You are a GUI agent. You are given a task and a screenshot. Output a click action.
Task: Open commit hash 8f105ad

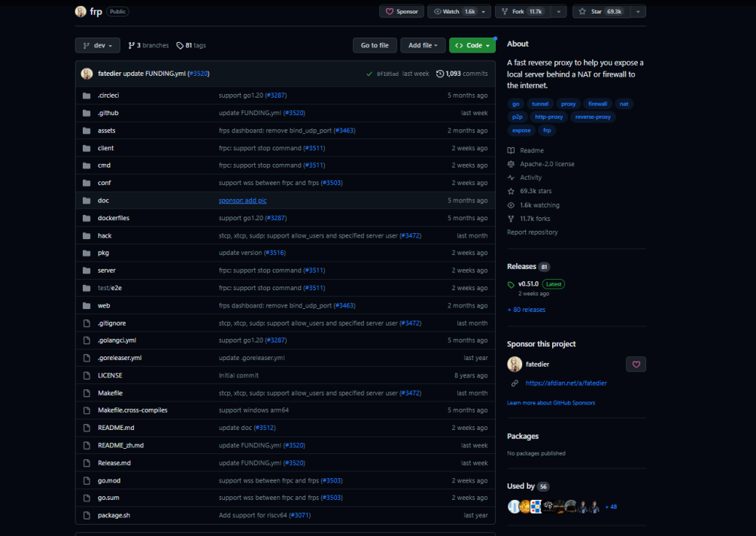coord(387,74)
